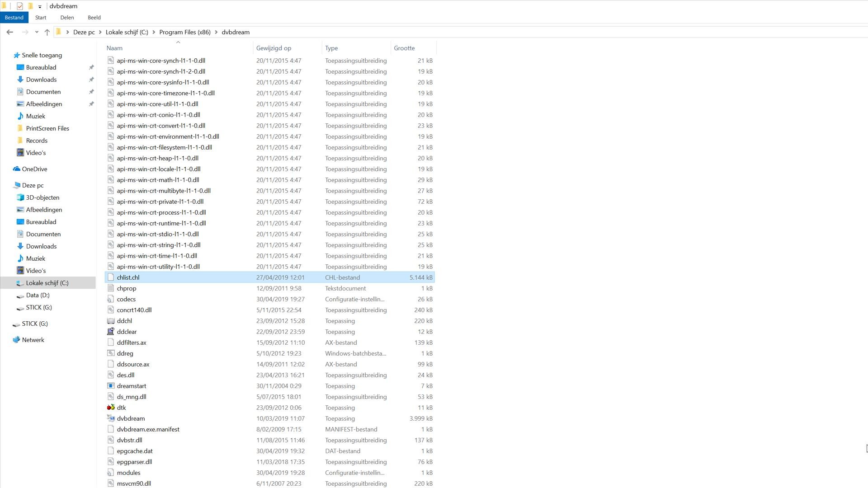Click the dreamstart application icon

111,386
